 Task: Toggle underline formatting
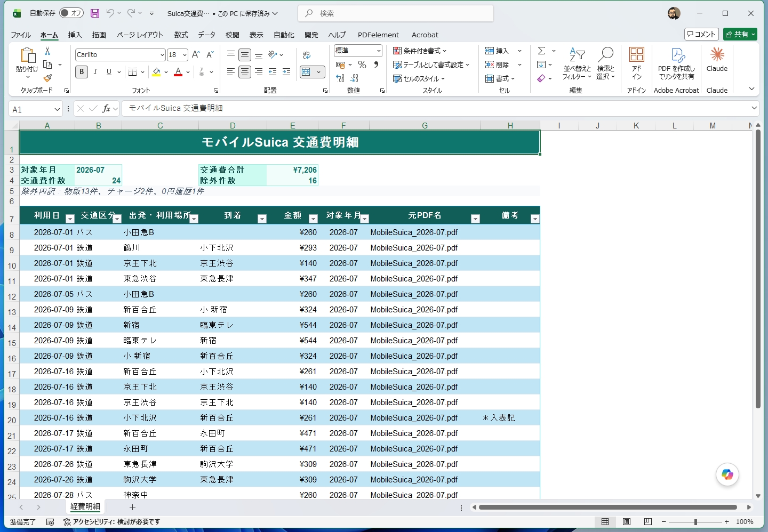point(109,72)
